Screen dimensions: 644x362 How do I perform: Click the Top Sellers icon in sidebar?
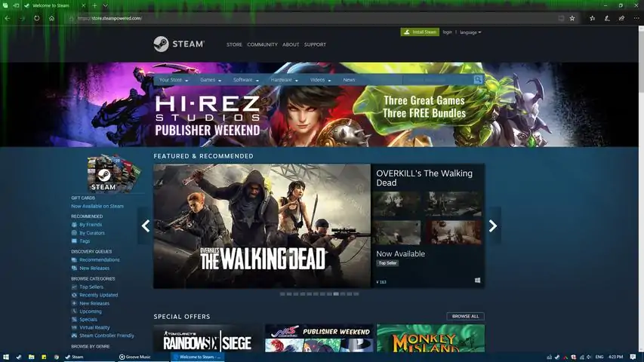click(74, 287)
